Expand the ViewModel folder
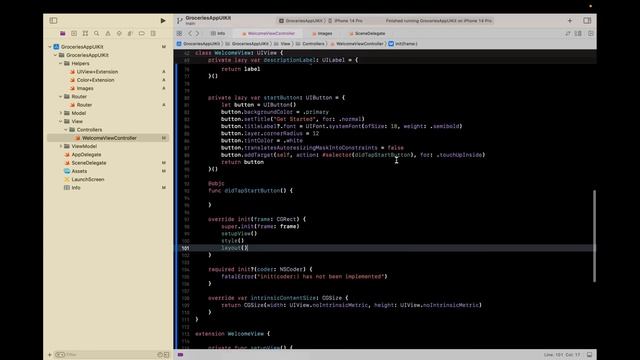640x360 pixels. tap(61, 146)
